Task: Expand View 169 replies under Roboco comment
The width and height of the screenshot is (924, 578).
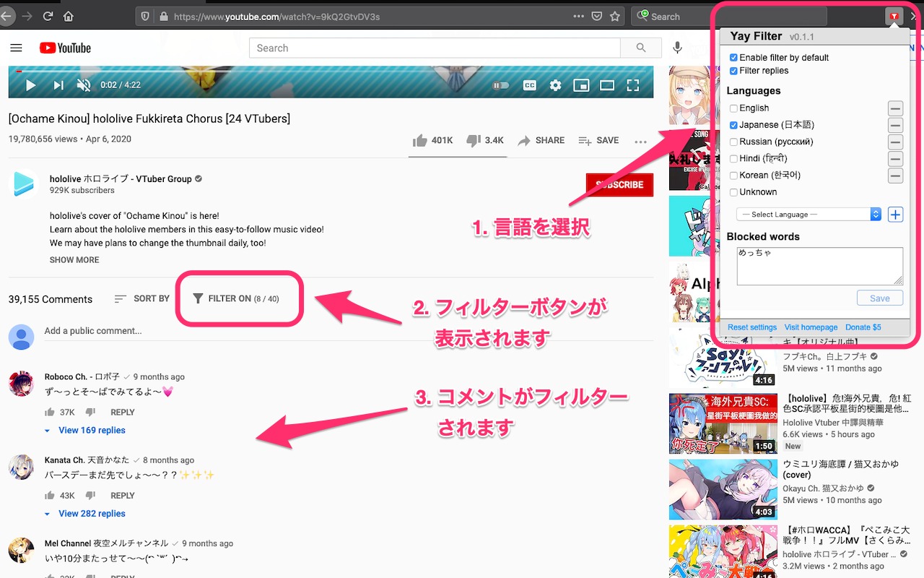Action: [x=85, y=431]
